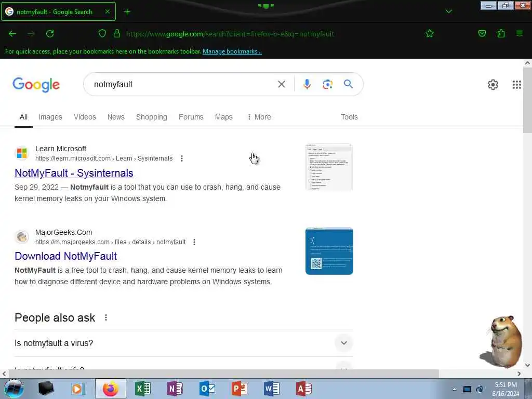This screenshot has height=399, width=532.
Task: Click the Manage bookmarks link
Action: 232,51
